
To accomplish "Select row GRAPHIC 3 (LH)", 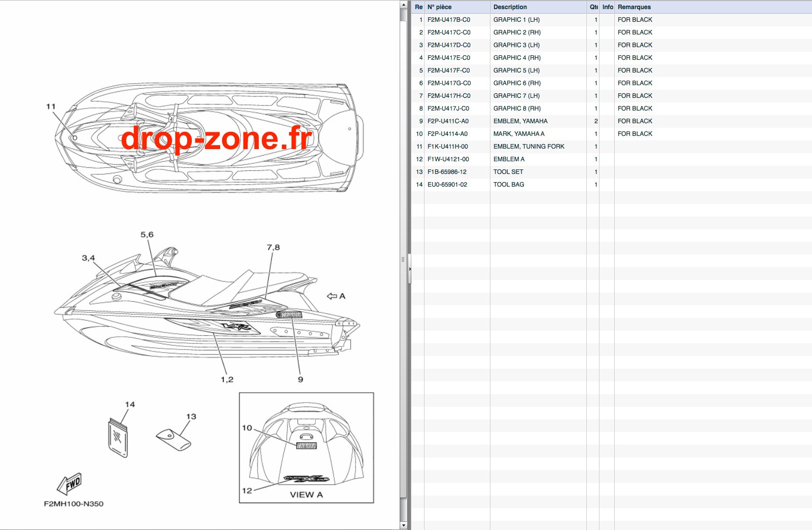I will pos(612,45).
